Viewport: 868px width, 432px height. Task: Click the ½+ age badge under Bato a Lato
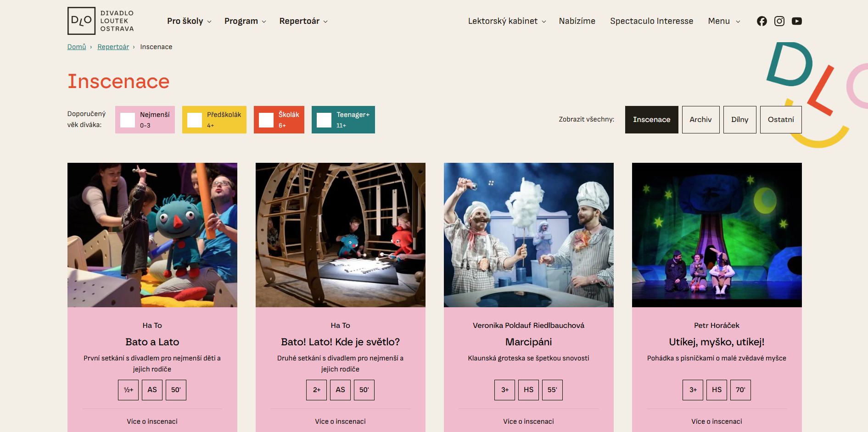(128, 390)
